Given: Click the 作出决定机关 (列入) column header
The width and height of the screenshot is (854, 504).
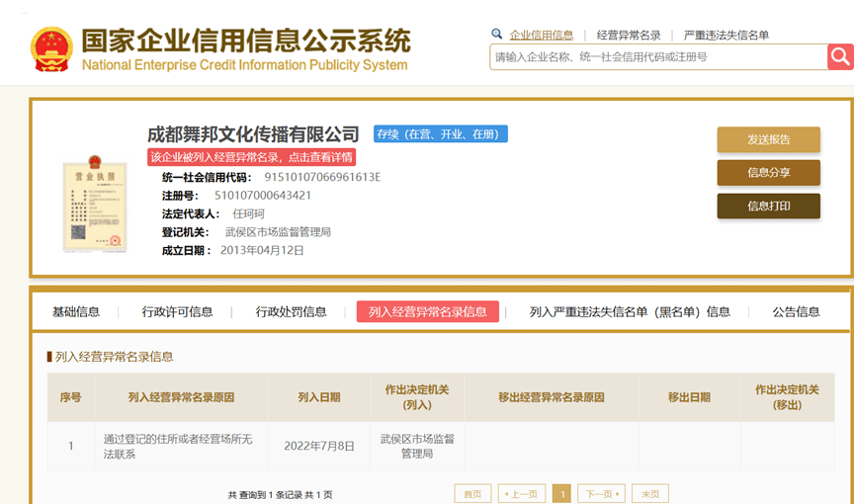Looking at the screenshot, I should pyautogui.click(x=417, y=397).
